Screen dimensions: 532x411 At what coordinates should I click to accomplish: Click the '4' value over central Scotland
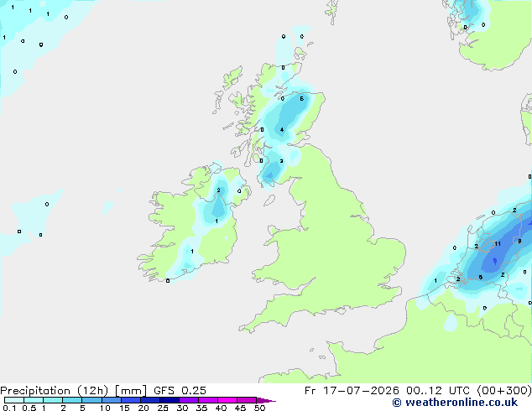click(282, 129)
